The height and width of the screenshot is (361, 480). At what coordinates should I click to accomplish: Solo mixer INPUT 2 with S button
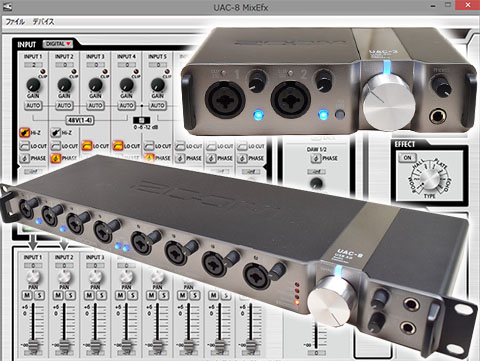click(70, 295)
